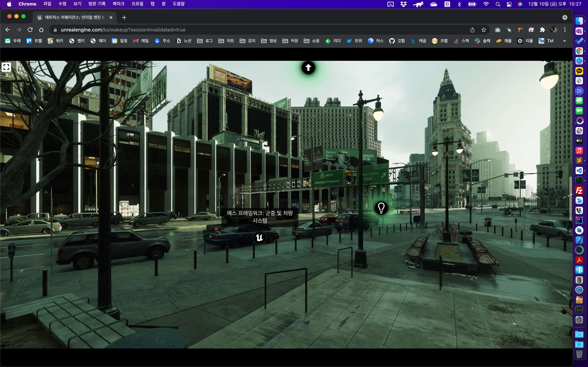The image size is (588, 367).
Task: Toggle the Korean input source indicator
Action: (447, 4)
